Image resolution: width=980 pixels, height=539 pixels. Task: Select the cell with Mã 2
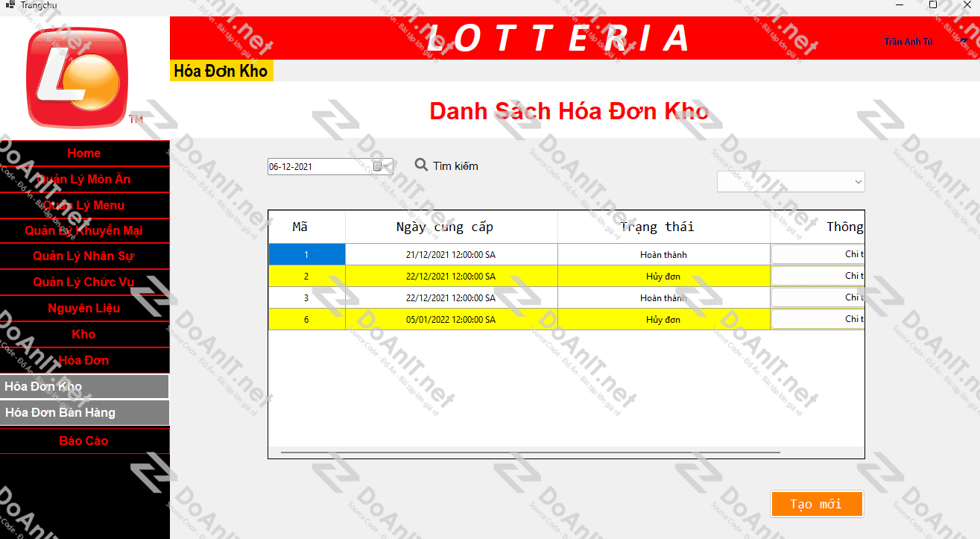307,276
